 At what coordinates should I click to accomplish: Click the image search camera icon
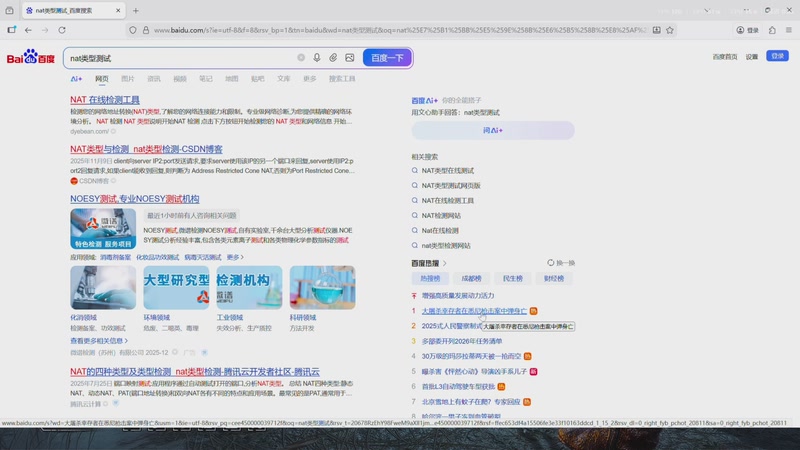point(349,58)
